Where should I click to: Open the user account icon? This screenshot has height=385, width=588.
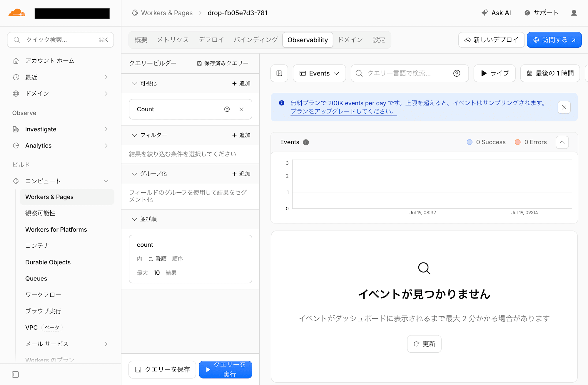pos(574,13)
